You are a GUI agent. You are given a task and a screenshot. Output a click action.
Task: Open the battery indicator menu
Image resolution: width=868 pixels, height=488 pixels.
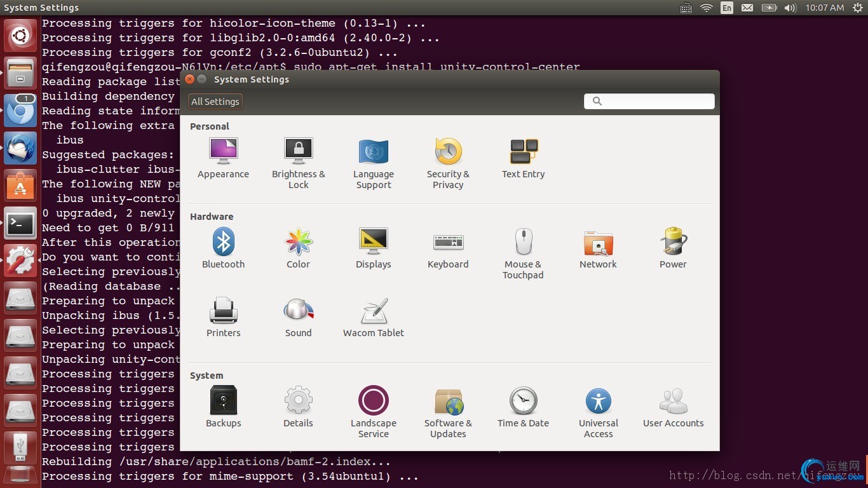tap(769, 8)
